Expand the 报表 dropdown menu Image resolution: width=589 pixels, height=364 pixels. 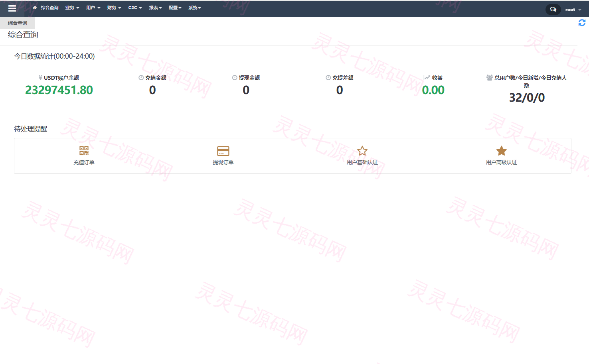[x=155, y=8]
